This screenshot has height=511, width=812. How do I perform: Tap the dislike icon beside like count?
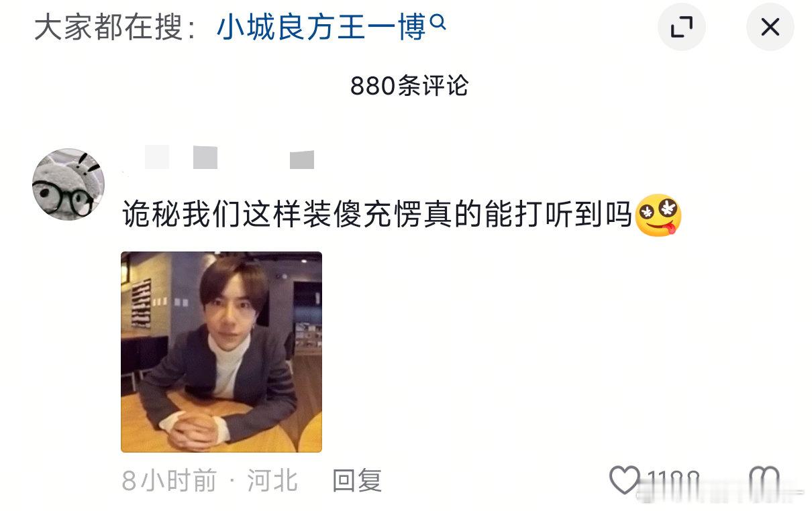(x=764, y=480)
